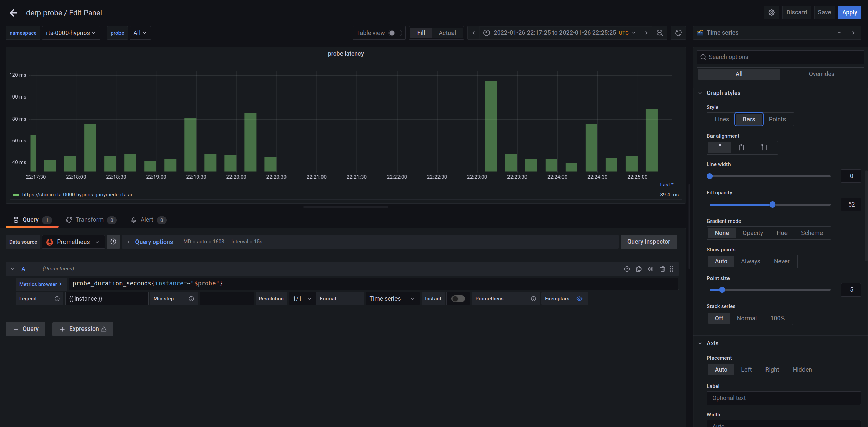Click the drag handle on query A
868x427 pixels.
click(x=672, y=269)
